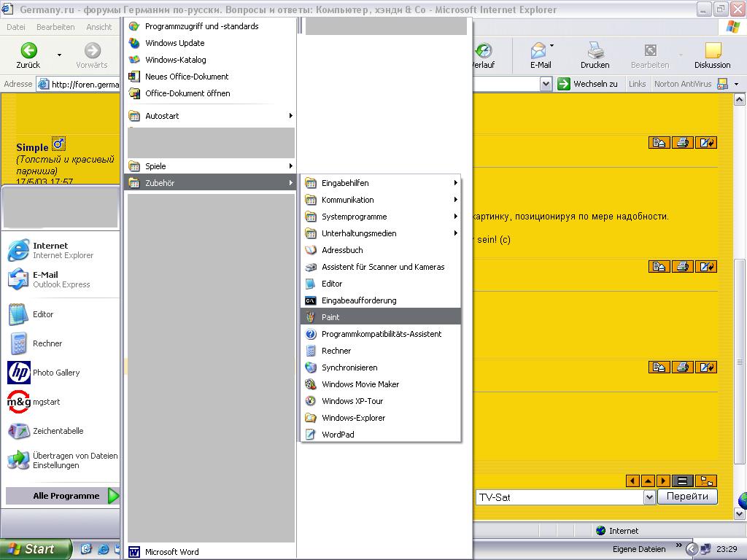Open the Bearbeiten menu
Screen dimensions: 747x560
click(55, 27)
